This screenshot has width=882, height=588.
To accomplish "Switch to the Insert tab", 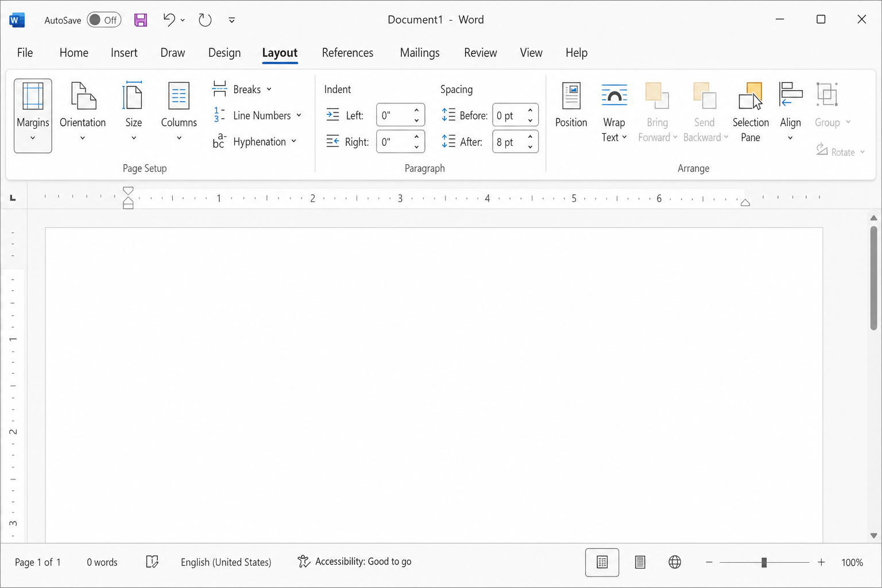I will tap(124, 53).
